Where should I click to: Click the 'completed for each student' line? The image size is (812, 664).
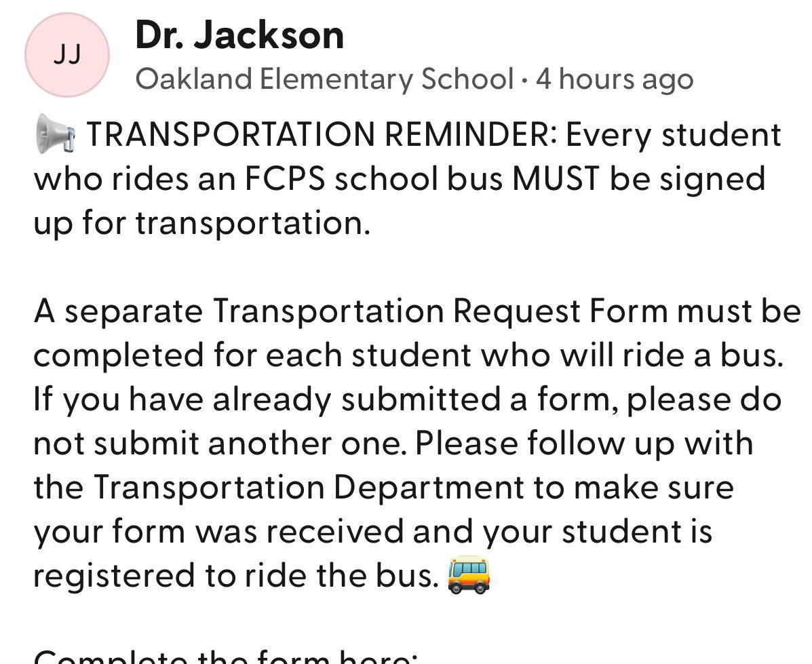(252, 355)
